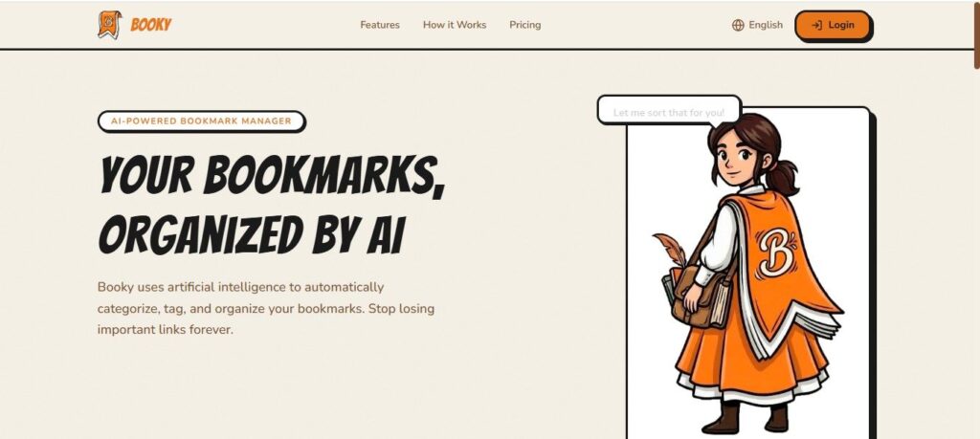Click the BOOKY brand name text
This screenshot has width=980, height=439.
coord(150,25)
